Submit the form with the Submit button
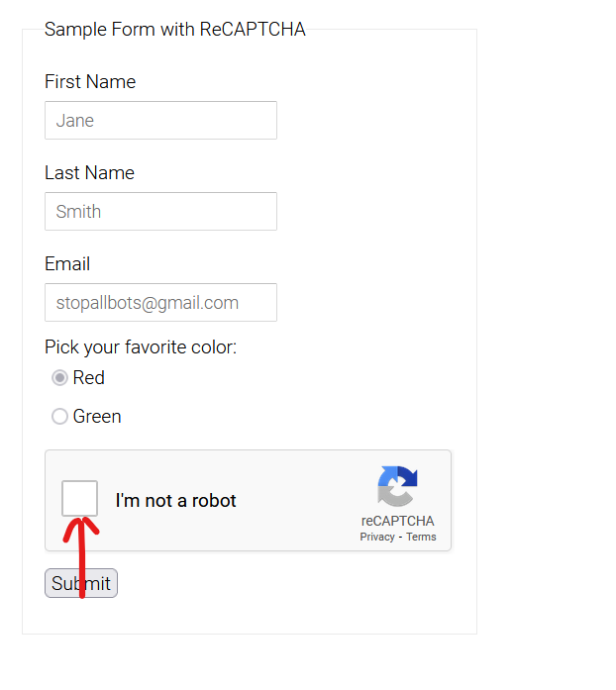Viewport: 616px width, 690px height. coord(81,583)
